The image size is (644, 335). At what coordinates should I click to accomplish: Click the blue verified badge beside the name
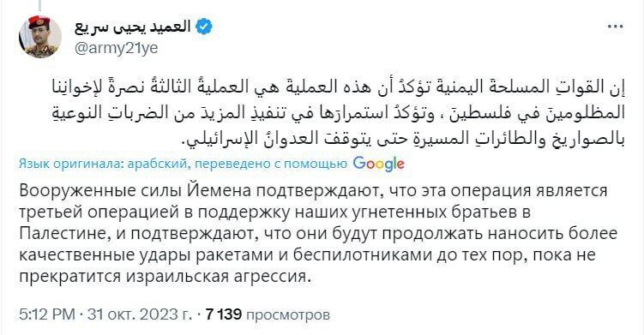tap(204, 27)
